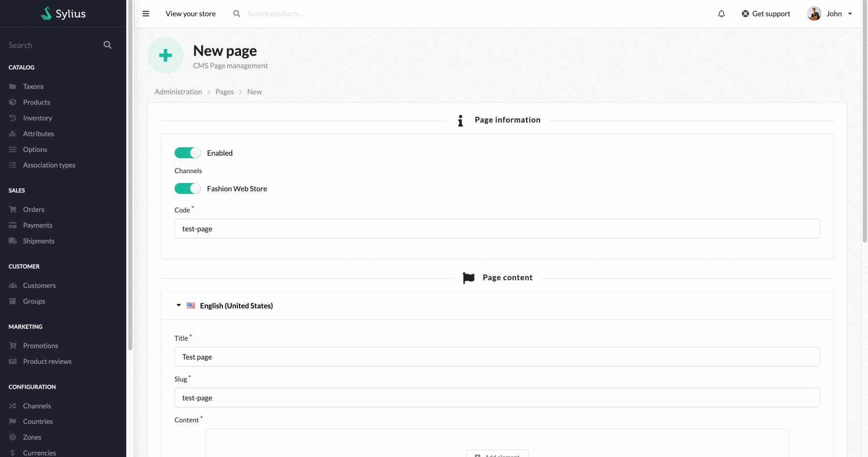This screenshot has height=457, width=868.
Task: Toggle the hamburger sidebar menu icon
Action: (x=146, y=13)
